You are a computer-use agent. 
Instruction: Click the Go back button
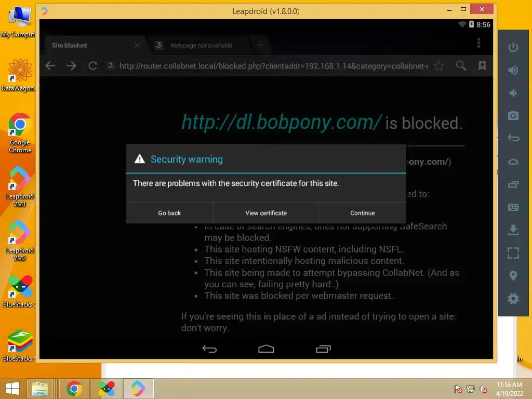coord(169,213)
